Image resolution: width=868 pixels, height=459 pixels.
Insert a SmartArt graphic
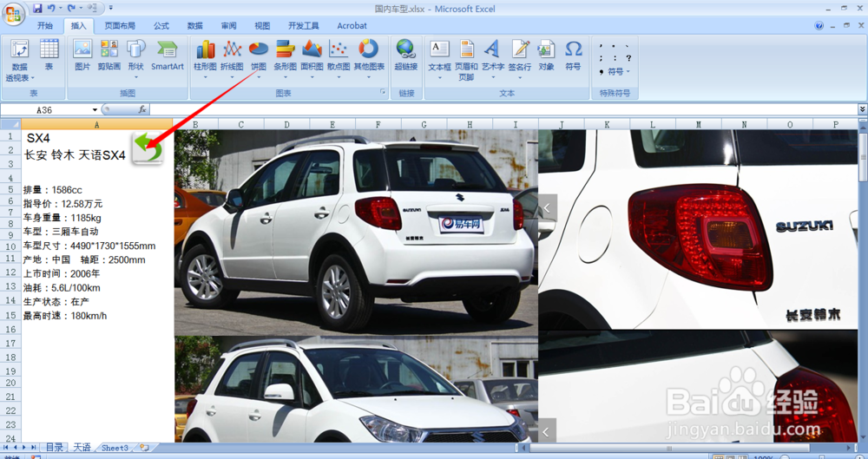[x=168, y=56]
